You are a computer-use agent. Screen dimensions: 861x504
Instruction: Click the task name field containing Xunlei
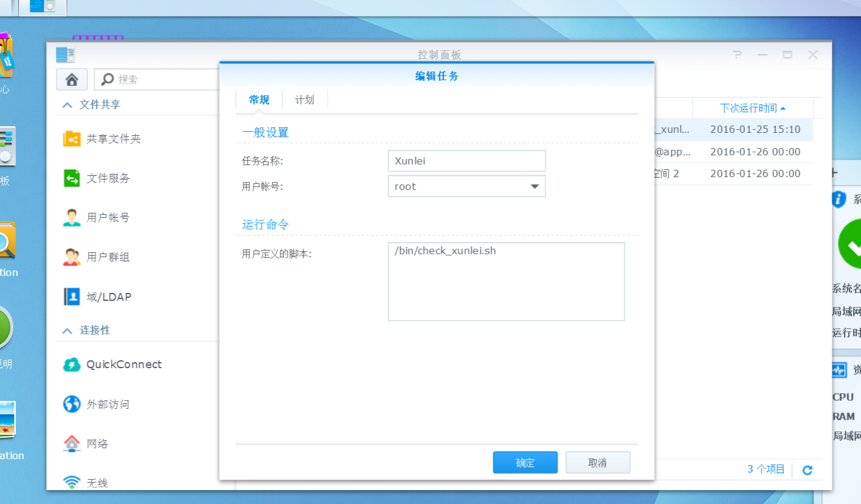tap(467, 161)
